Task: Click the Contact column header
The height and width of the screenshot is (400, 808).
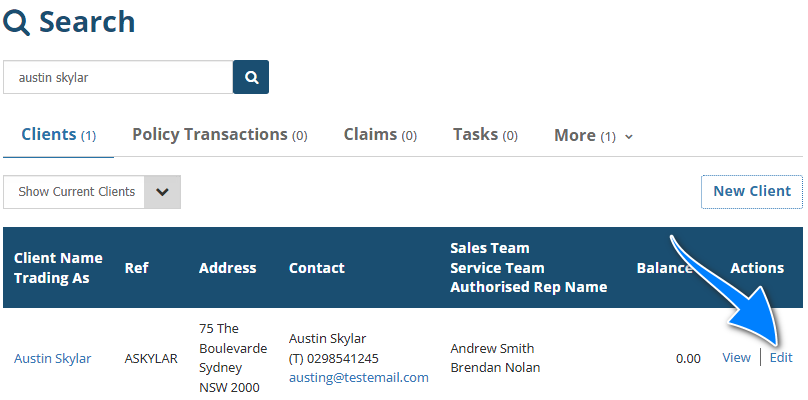Action: tap(316, 268)
